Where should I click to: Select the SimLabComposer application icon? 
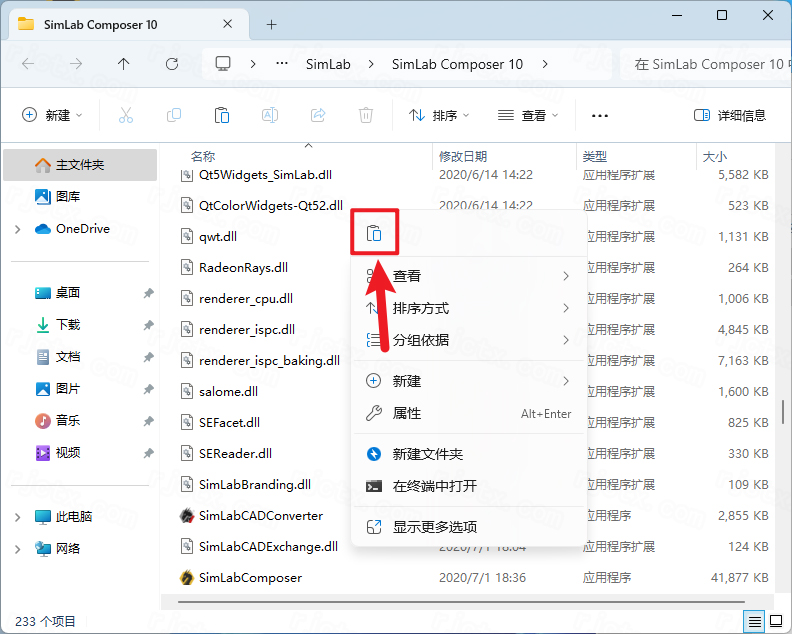click(x=187, y=577)
